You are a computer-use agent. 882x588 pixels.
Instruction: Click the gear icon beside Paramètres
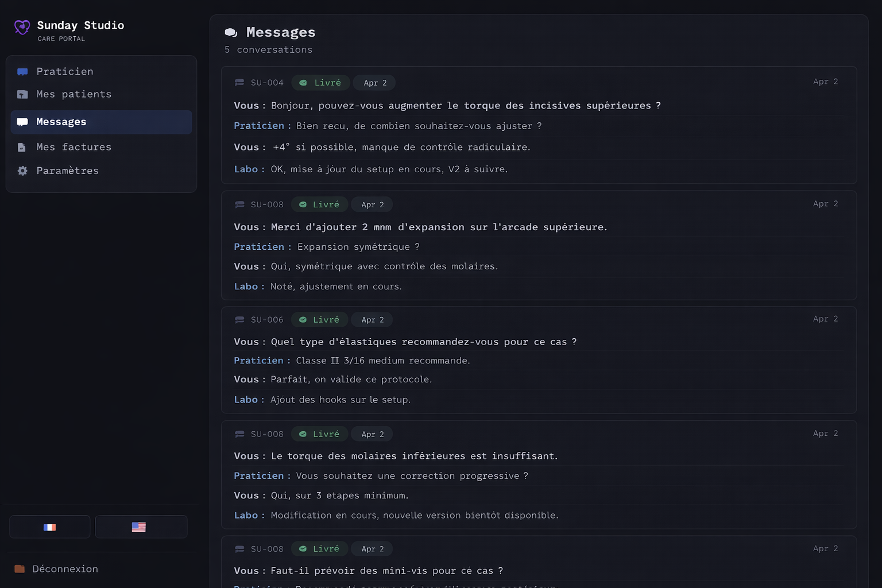pos(22,171)
